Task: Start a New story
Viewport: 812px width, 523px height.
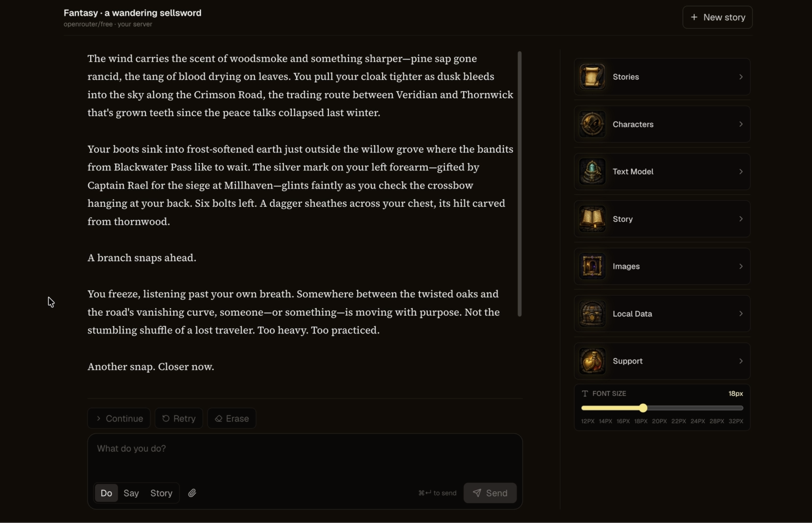Action: pos(717,17)
